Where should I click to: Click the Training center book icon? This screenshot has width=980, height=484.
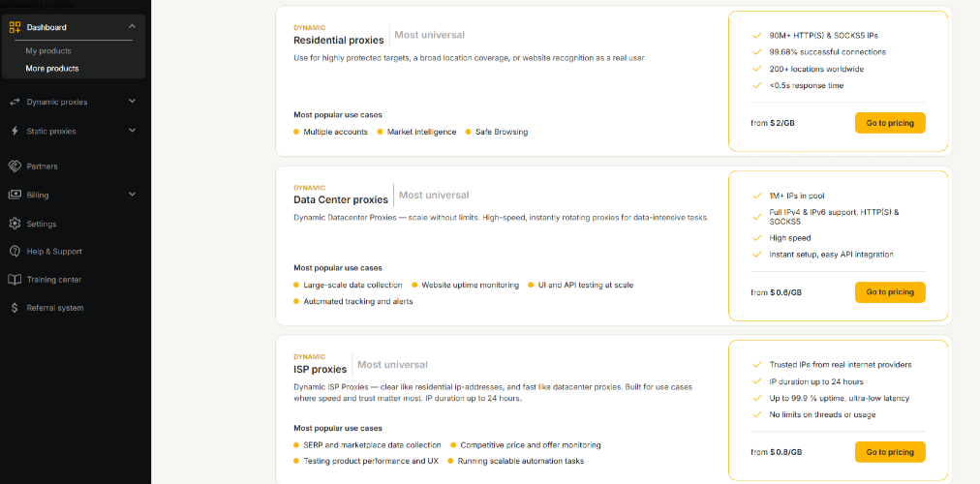click(x=15, y=280)
